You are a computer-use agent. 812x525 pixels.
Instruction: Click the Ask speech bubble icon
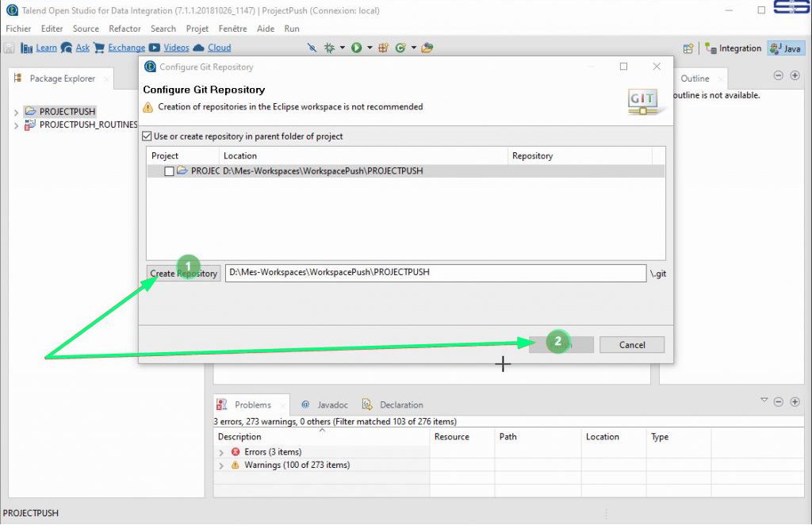pos(67,48)
